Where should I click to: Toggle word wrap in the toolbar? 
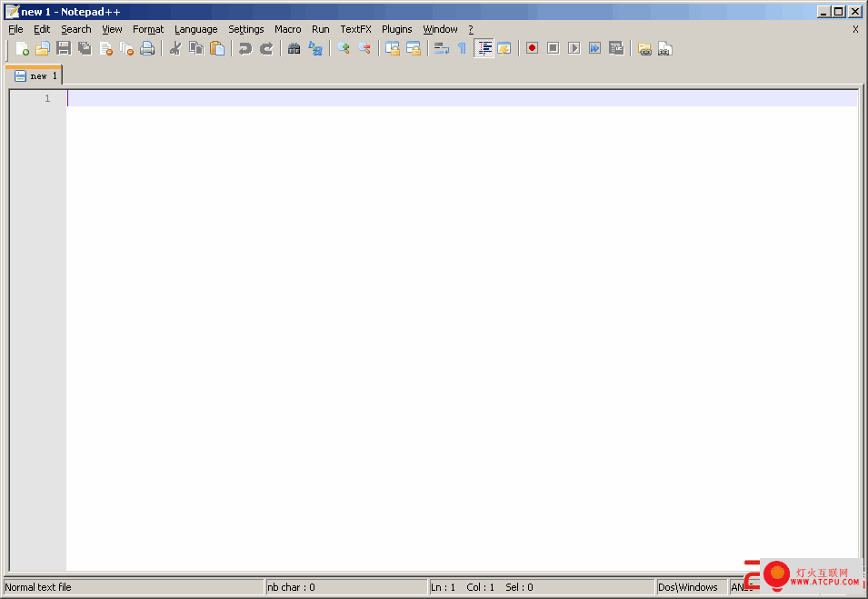441,49
